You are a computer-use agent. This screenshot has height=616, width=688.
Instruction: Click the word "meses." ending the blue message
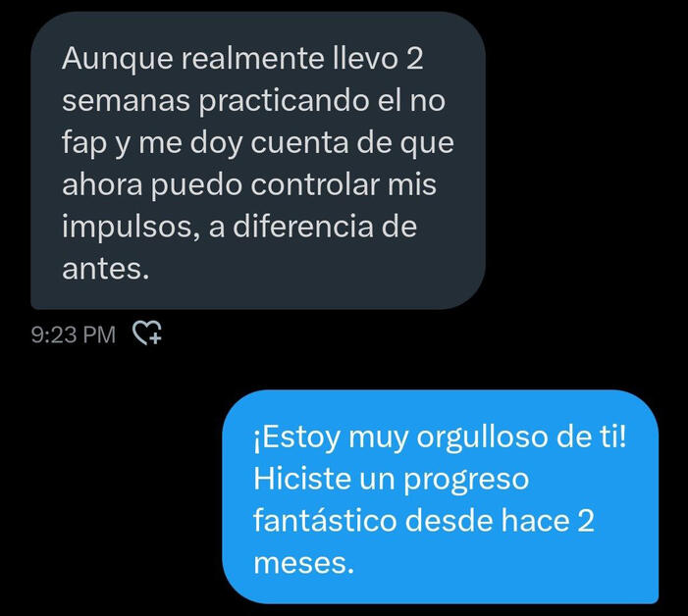[303, 564]
